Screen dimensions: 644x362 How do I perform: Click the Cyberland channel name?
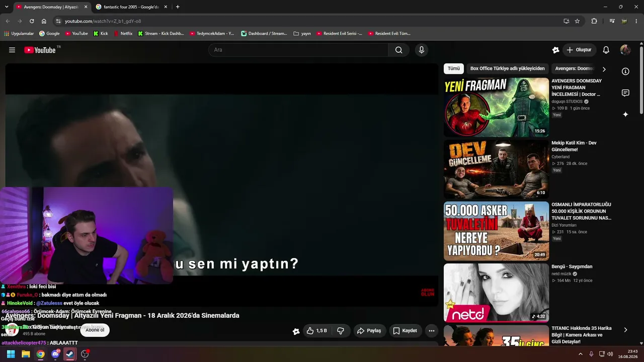pyautogui.click(x=560, y=157)
